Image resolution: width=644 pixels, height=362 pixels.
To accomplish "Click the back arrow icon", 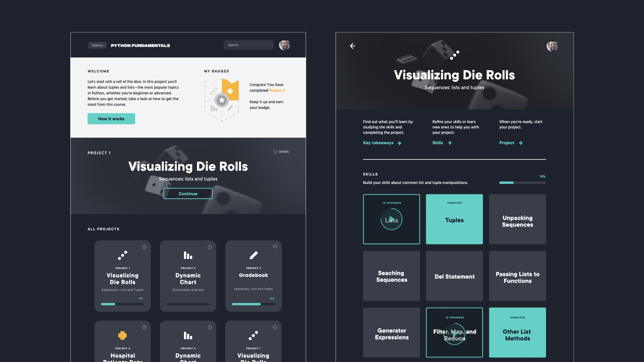I will [x=352, y=46].
